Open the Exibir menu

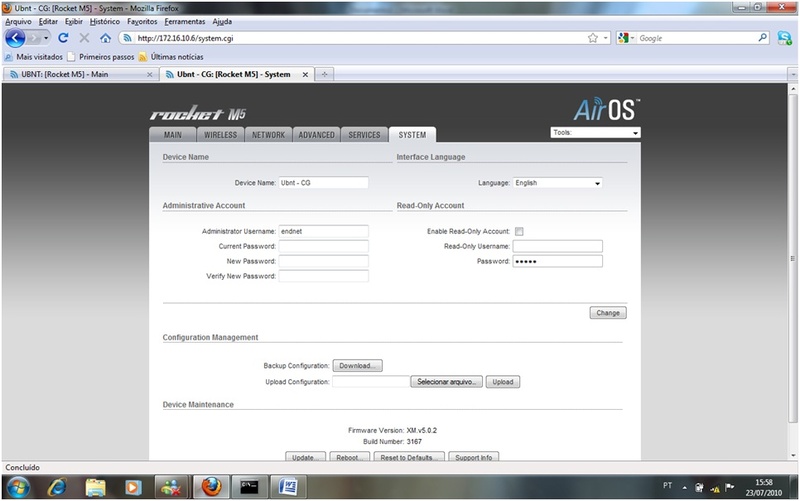click(x=73, y=21)
